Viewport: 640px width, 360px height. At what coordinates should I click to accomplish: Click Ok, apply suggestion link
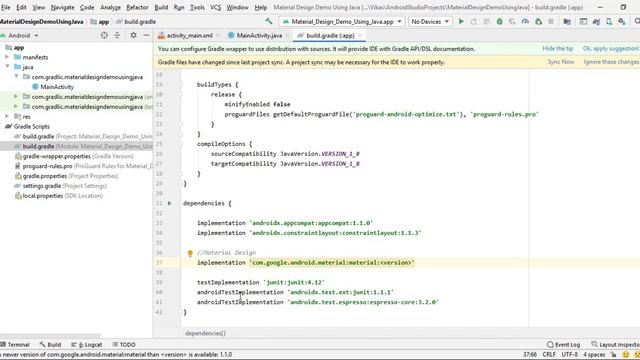[x=611, y=49]
